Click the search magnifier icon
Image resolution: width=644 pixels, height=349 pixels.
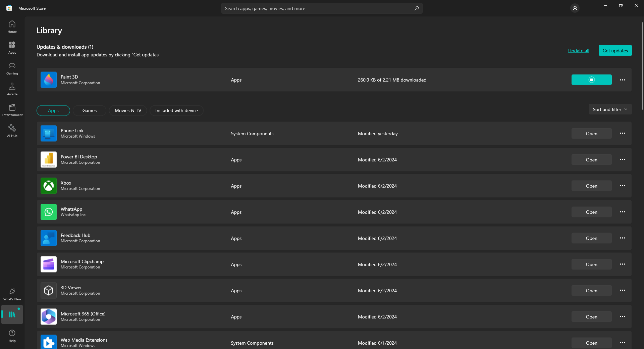tap(417, 8)
